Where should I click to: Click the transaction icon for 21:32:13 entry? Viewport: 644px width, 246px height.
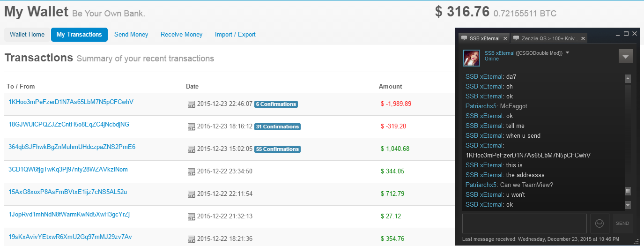[191, 216]
